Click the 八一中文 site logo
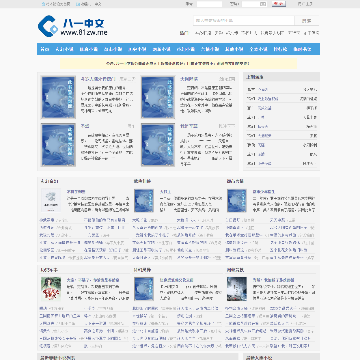Viewport: 360px width, 360px height. 72,26
